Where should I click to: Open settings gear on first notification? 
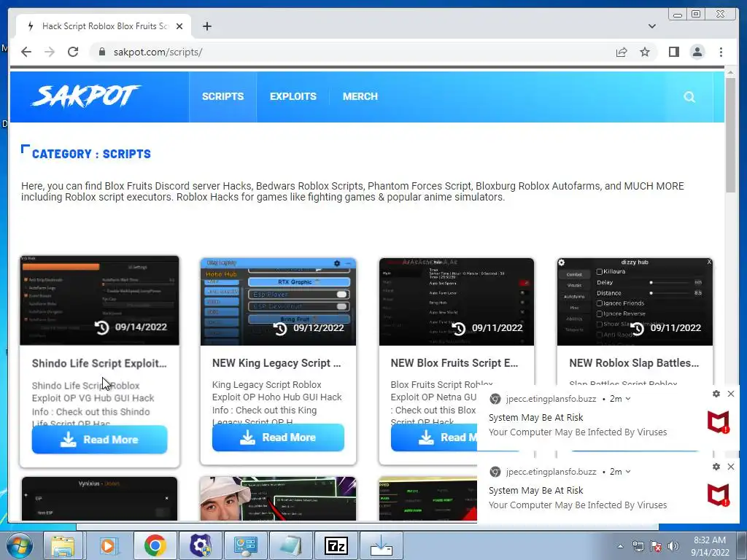(x=716, y=394)
